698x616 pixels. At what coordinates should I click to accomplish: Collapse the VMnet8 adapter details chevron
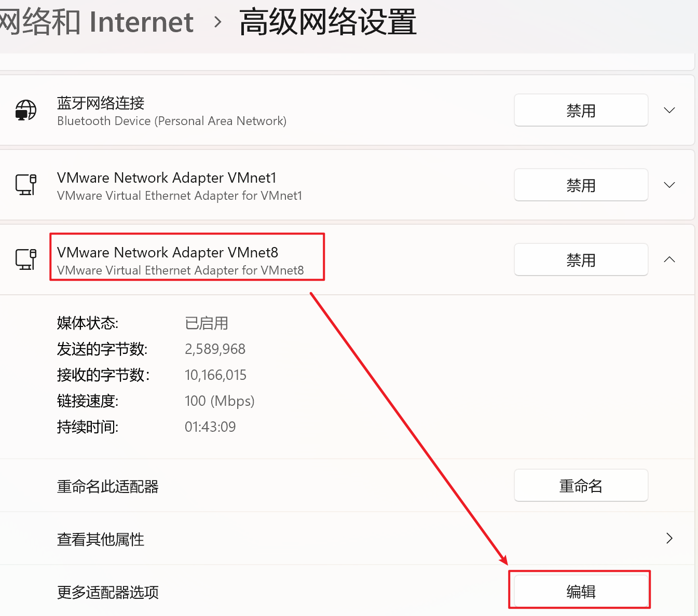(669, 259)
